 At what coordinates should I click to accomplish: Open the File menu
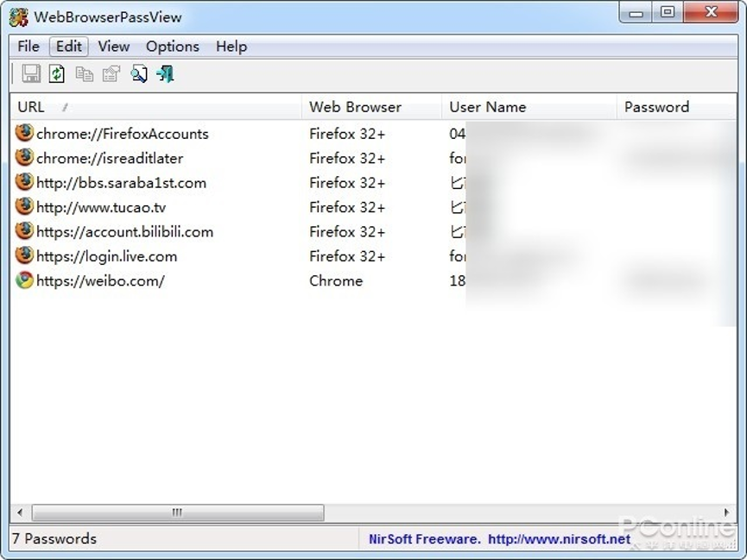pos(28,47)
